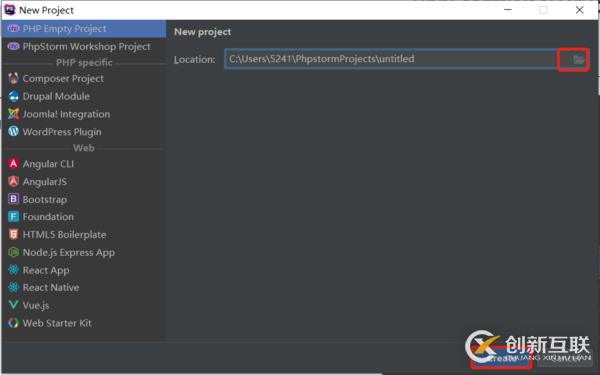Choose Bootstrap text label
Viewport: 600px width, 375px height.
45,199
